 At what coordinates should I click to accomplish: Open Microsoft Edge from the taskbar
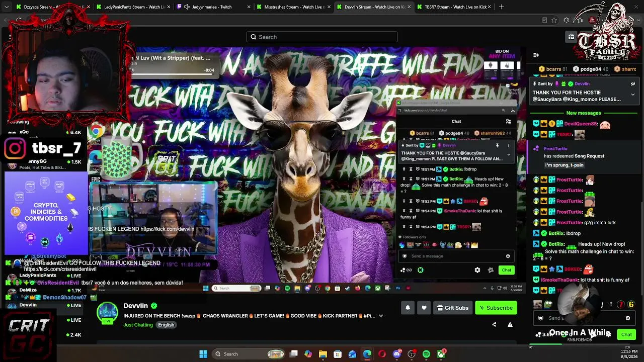click(367, 354)
